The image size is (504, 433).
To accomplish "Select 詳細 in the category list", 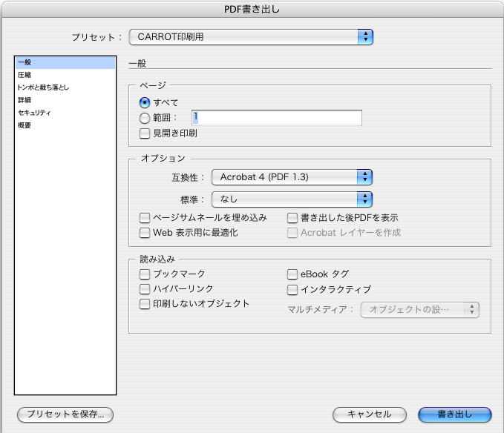I will (x=65, y=100).
